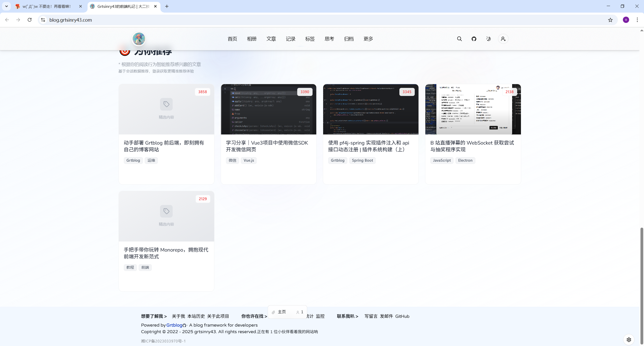
Task: Open the GitHub icon in header
Action: click(474, 39)
